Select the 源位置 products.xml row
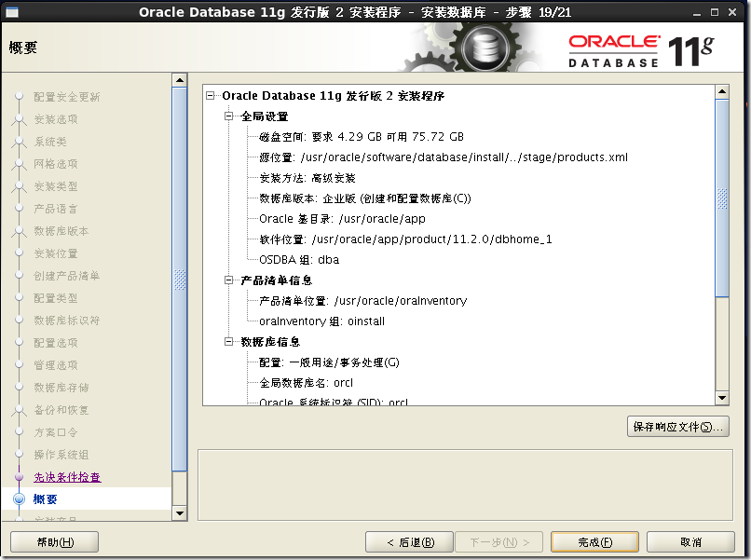This screenshot has height=560, width=751. pos(444,157)
